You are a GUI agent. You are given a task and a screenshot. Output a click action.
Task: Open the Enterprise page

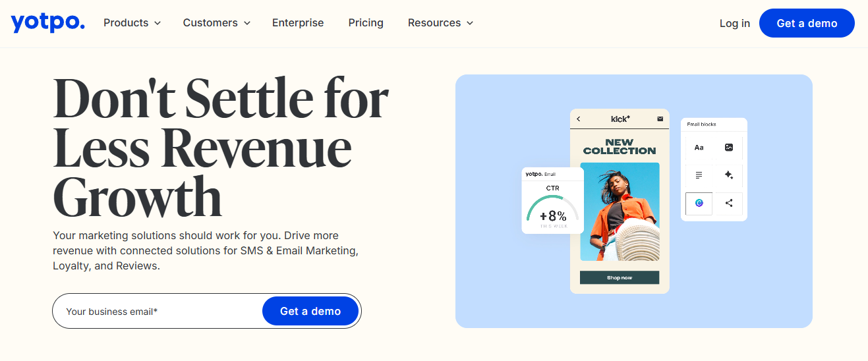click(x=298, y=23)
